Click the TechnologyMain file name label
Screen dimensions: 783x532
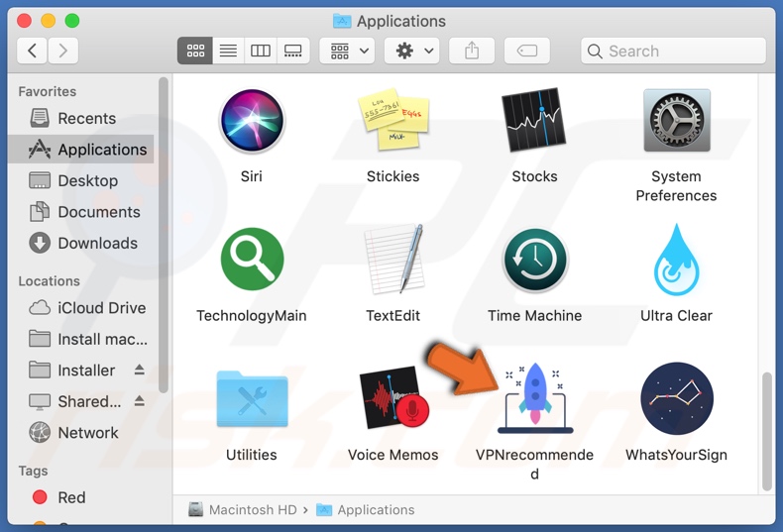click(x=251, y=315)
